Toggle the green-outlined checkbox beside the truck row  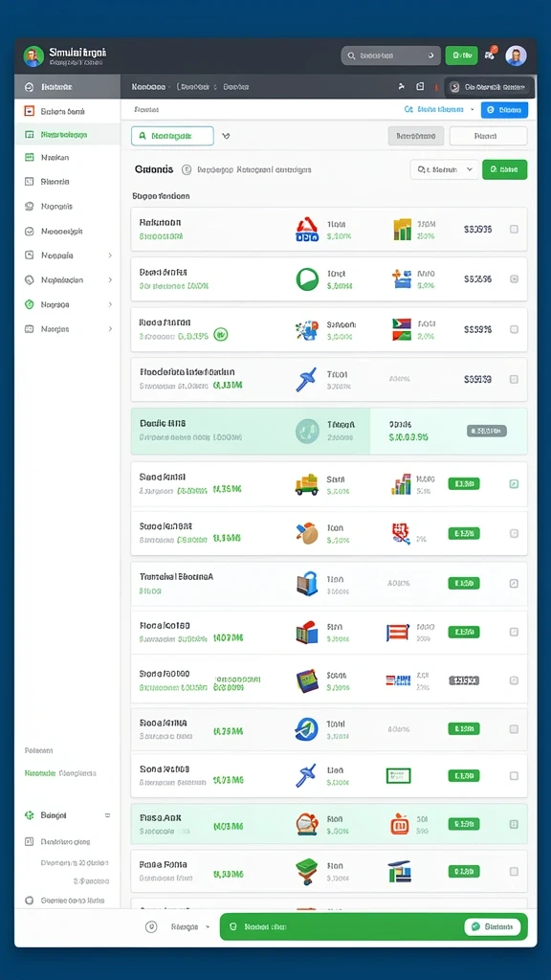coord(514,483)
